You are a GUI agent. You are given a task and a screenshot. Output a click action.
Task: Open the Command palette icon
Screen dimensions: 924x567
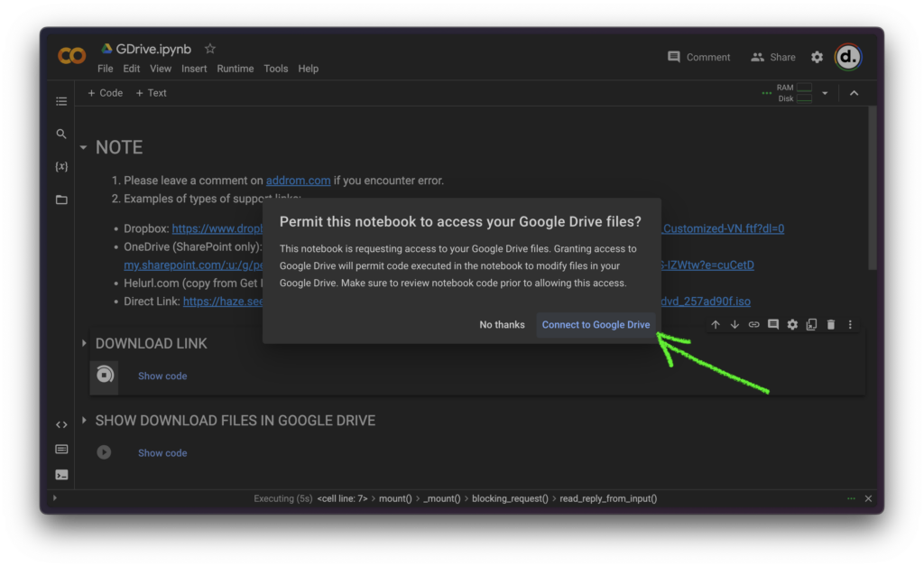click(x=61, y=449)
